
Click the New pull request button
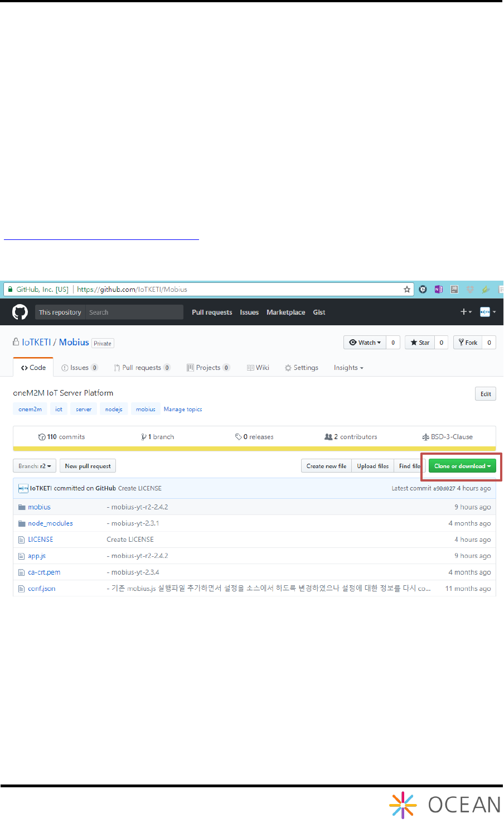(88, 466)
